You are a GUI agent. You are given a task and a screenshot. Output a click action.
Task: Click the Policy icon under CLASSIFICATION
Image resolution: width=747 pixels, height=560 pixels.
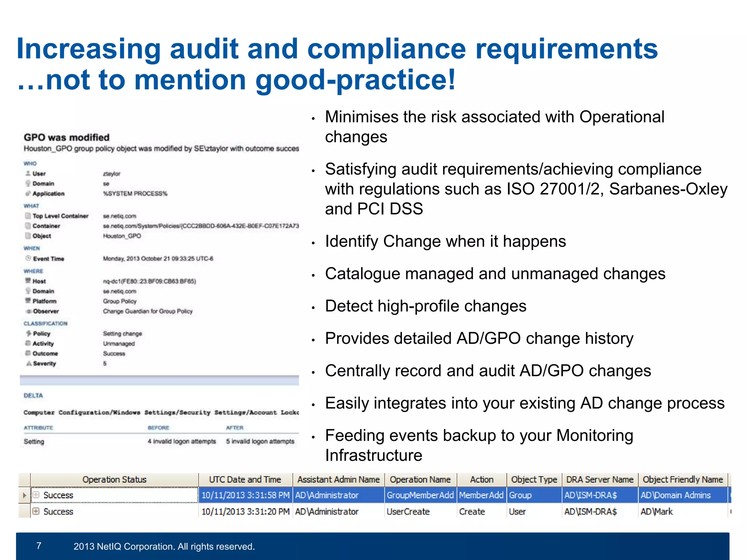point(28,333)
